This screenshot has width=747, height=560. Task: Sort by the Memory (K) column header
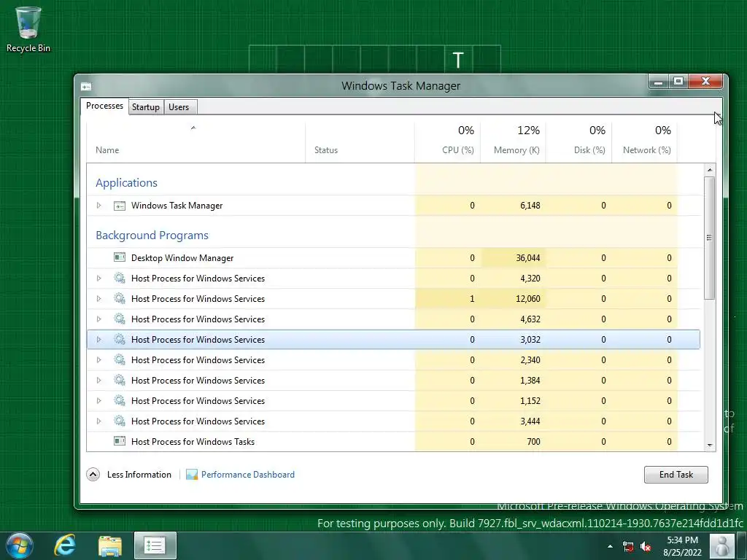pos(513,142)
